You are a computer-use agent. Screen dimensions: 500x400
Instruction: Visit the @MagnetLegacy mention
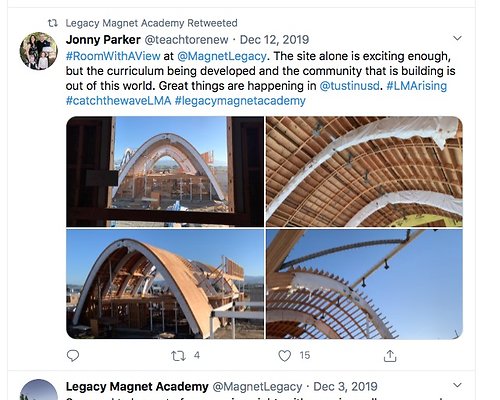click(x=222, y=56)
